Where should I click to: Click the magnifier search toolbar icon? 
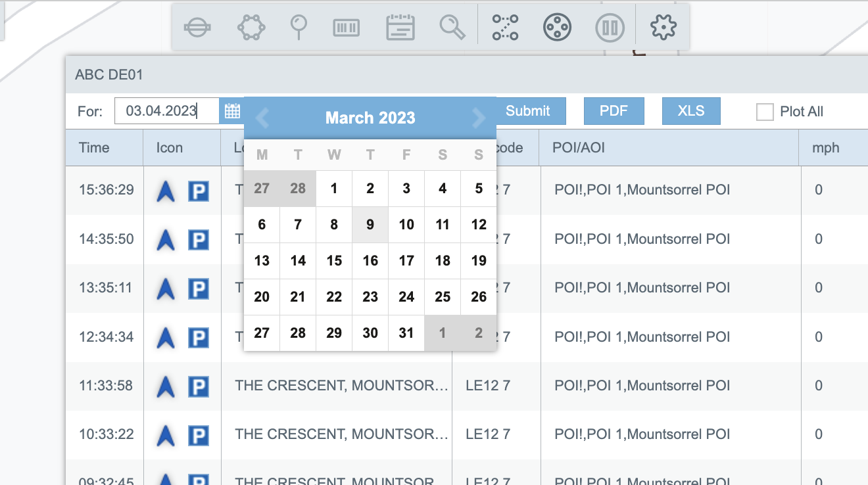click(452, 28)
